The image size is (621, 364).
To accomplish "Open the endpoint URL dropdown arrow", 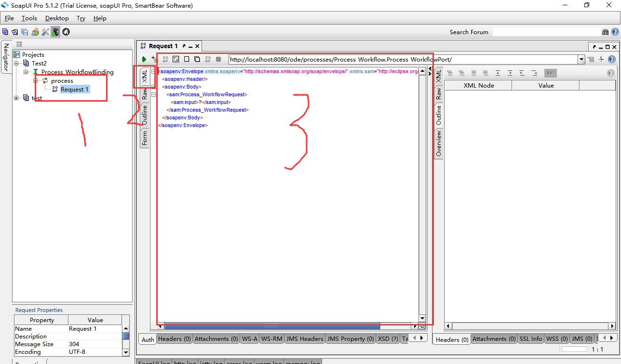I will 581,60.
